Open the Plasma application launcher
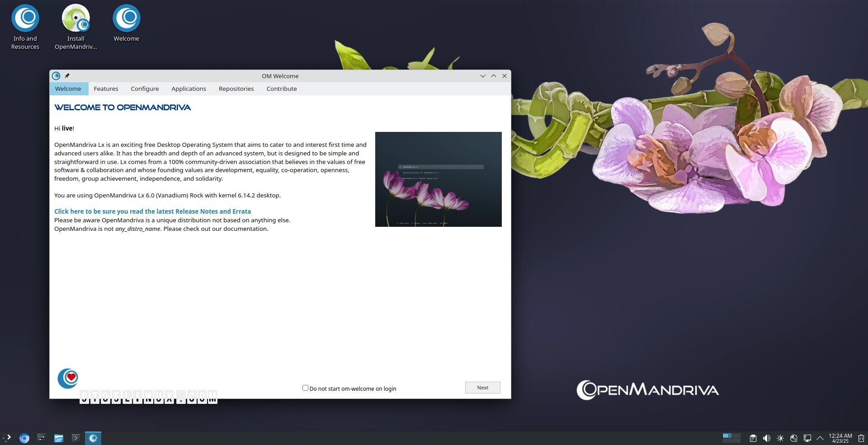Screen dimensions: 868x445 click(x=7, y=438)
